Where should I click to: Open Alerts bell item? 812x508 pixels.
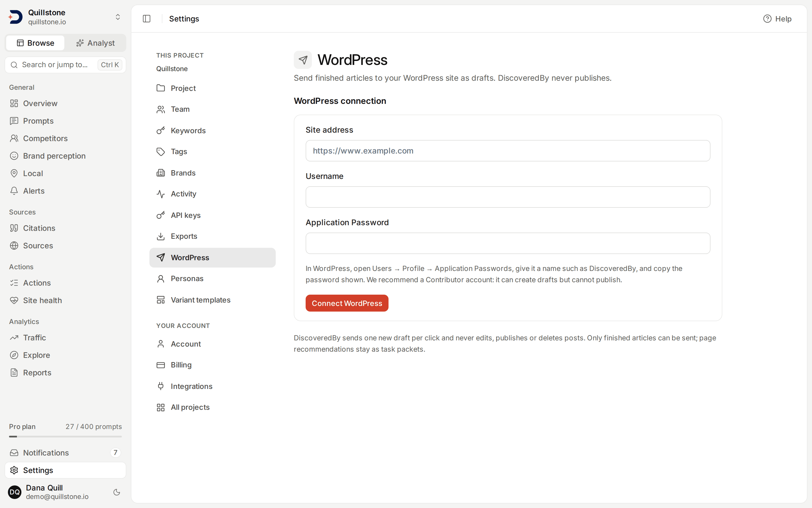[x=65, y=191]
